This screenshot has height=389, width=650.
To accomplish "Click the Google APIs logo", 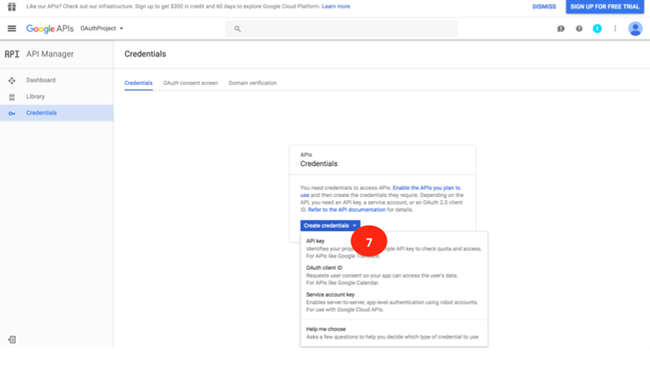I will click(50, 29).
